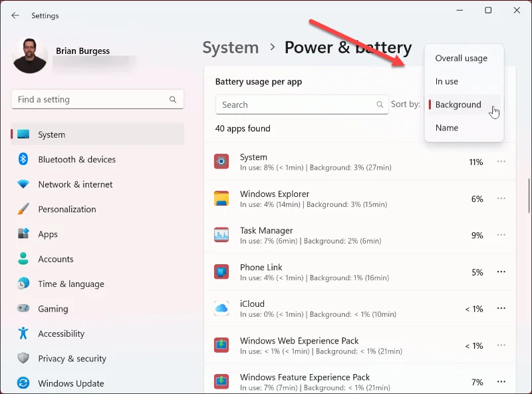The height and width of the screenshot is (394, 532).
Task: Click the battery usage Search field
Action: point(302,104)
